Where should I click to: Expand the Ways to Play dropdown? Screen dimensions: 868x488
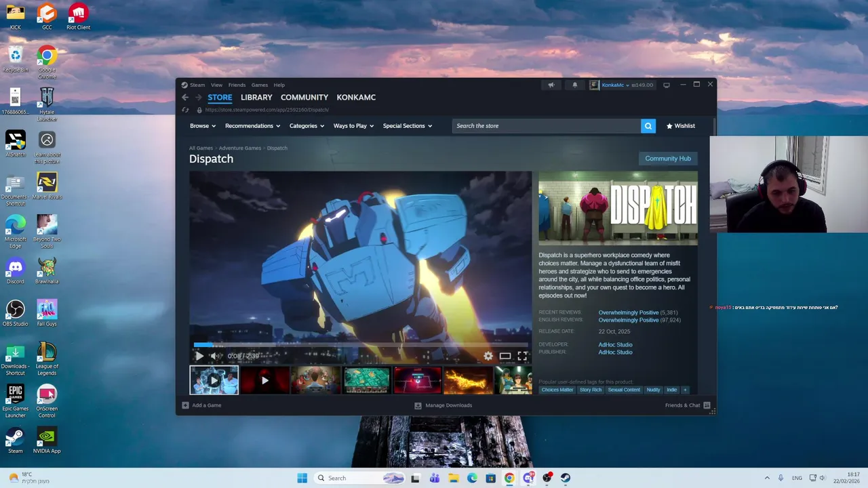(x=353, y=126)
